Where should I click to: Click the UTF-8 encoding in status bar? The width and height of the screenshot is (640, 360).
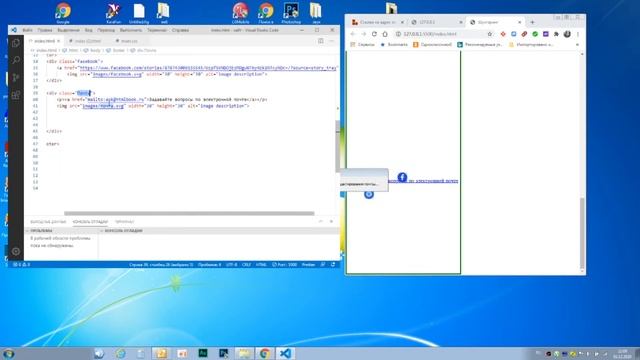click(x=231, y=264)
